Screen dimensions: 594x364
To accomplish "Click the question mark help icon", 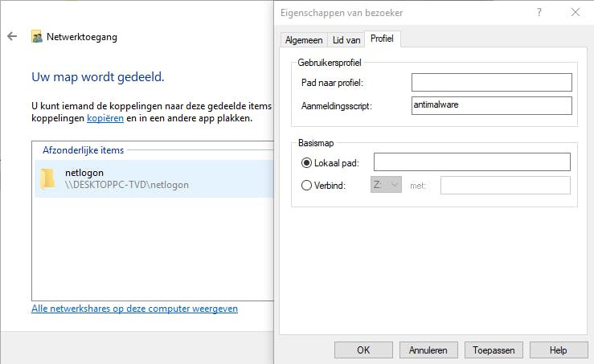I will [x=539, y=12].
